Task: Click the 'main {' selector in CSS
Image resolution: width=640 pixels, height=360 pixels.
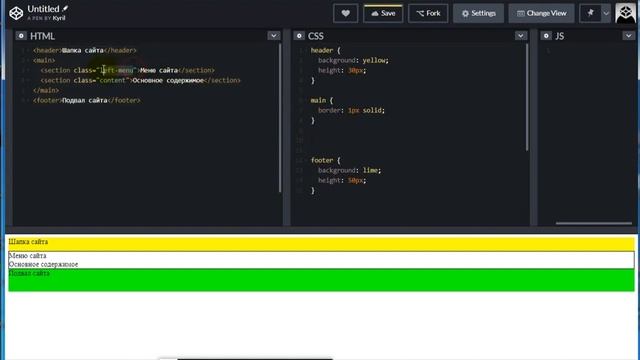Action: [322, 100]
